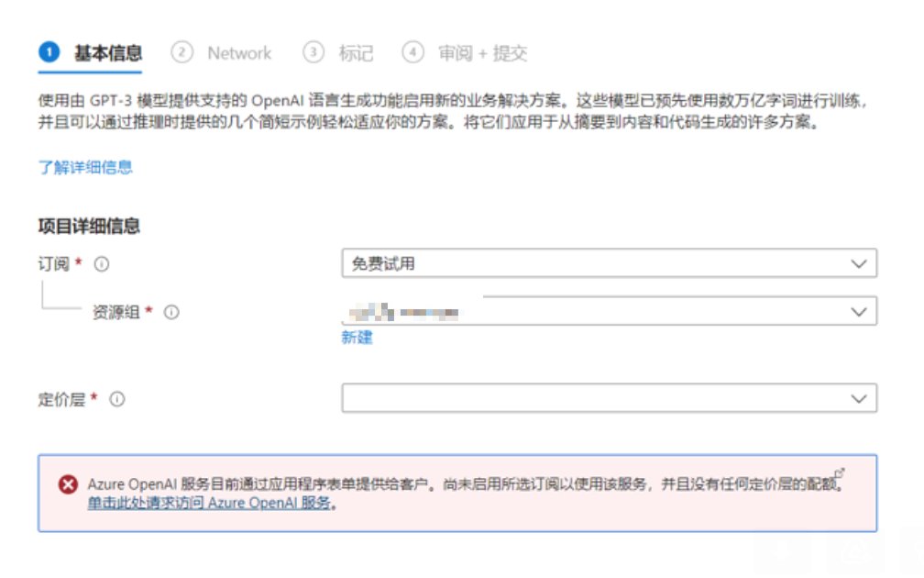Viewport: 924px width, 578px height.
Task: Click the description paragraph starting 使用由 GPT-3
Action: (x=454, y=112)
